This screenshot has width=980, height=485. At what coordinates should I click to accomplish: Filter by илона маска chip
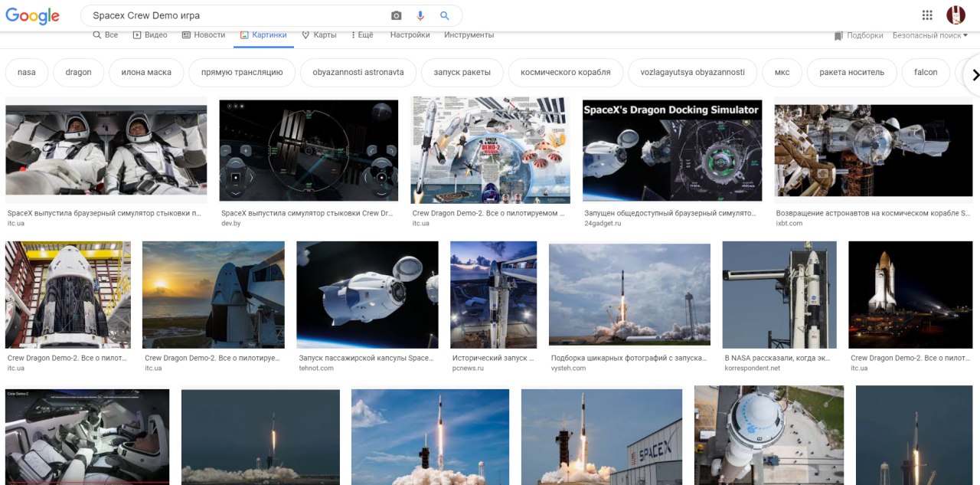[x=146, y=73]
